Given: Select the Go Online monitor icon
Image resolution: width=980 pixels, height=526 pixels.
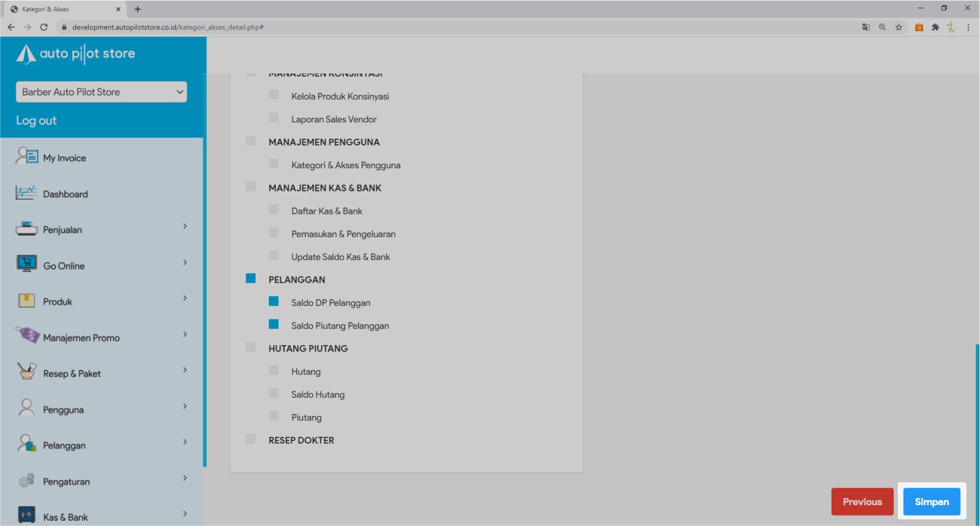Looking at the screenshot, I should (26, 264).
